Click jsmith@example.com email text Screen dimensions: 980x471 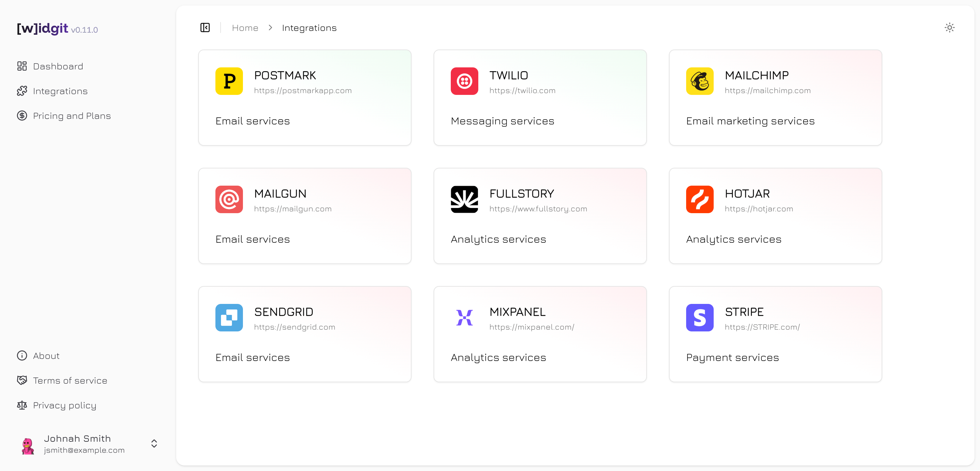(84, 450)
